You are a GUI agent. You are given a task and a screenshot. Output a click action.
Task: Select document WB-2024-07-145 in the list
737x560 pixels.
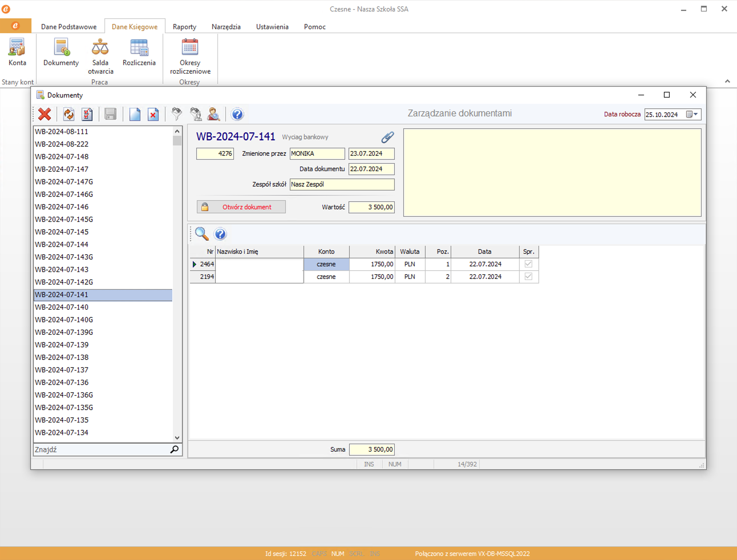(x=62, y=232)
